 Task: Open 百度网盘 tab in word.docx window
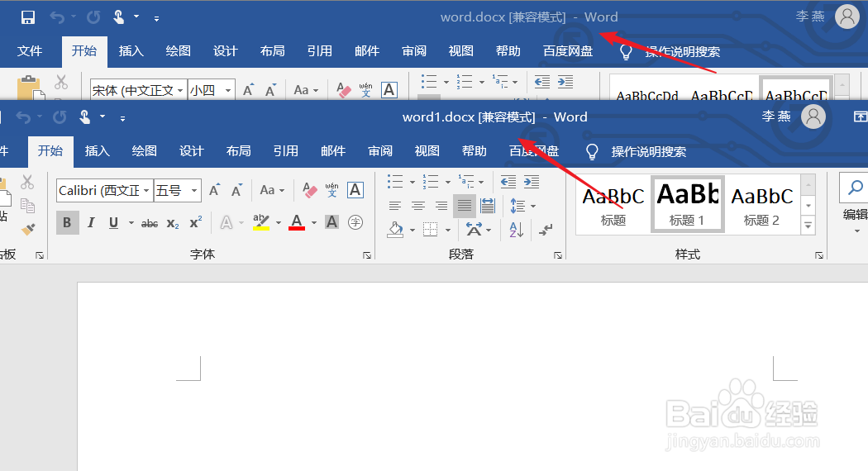coord(568,51)
